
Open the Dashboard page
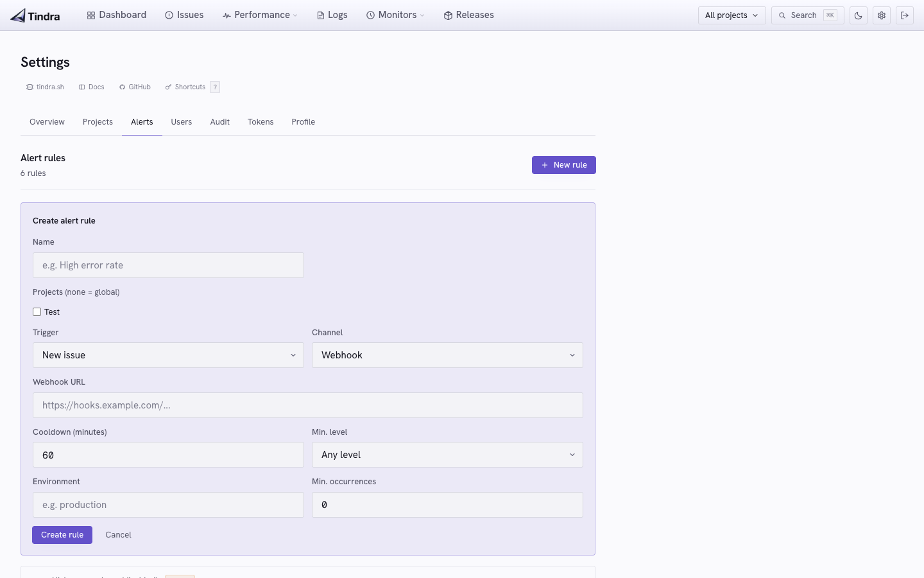(x=117, y=15)
